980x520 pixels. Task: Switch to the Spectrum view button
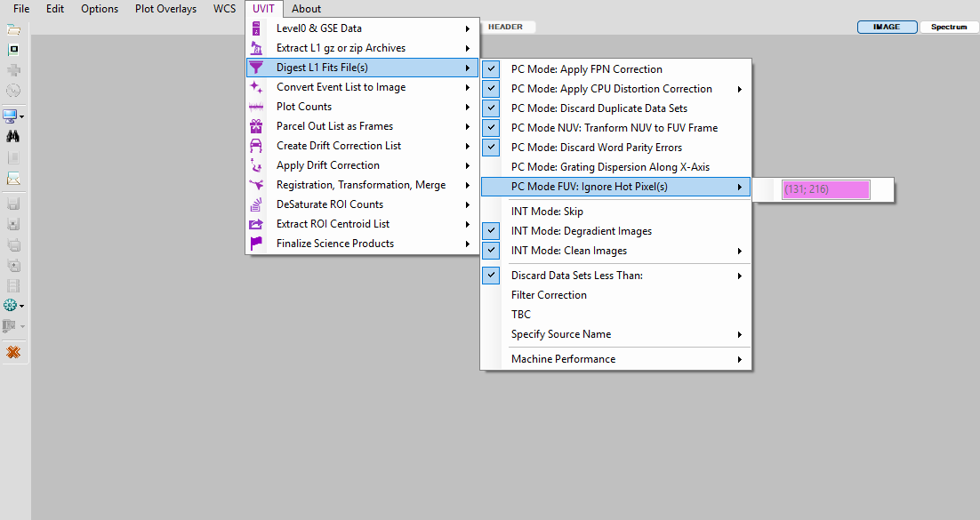pos(948,27)
